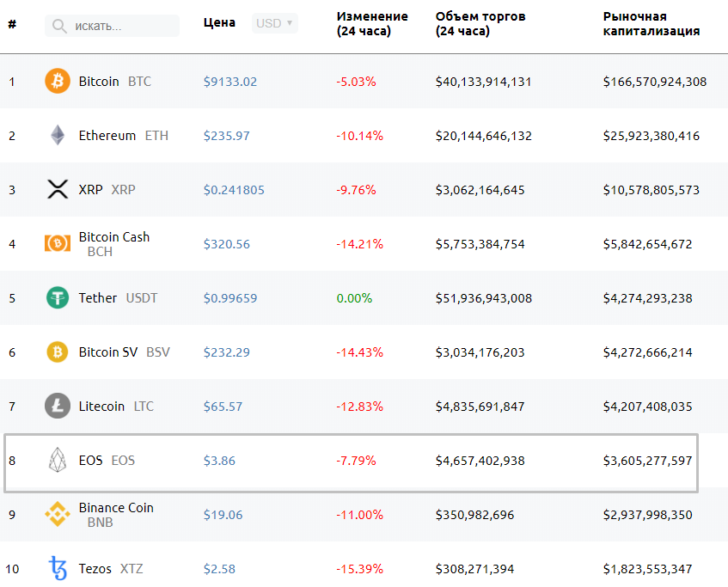Select the Ethereum logo icon
The image size is (728, 587).
tap(57, 135)
